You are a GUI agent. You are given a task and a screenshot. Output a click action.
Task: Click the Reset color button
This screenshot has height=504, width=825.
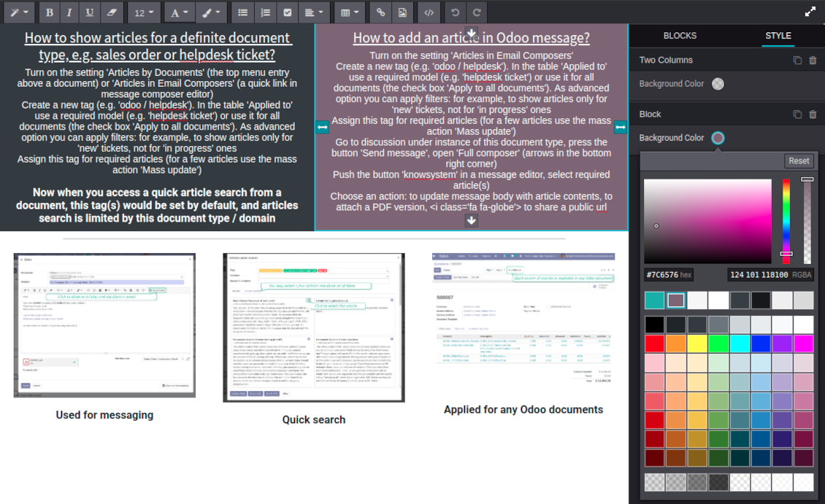(x=799, y=160)
